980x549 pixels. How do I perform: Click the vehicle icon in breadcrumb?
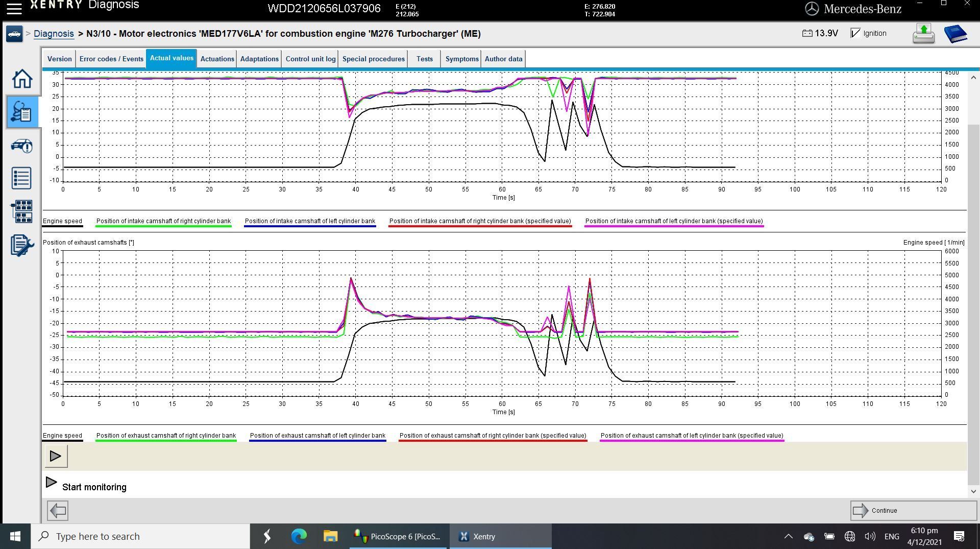coord(14,34)
